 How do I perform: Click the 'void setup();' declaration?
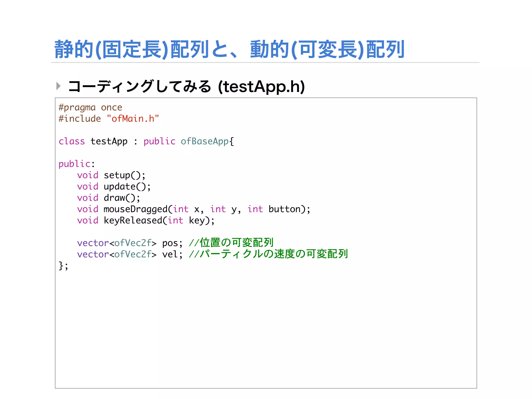[x=111, y=175]
